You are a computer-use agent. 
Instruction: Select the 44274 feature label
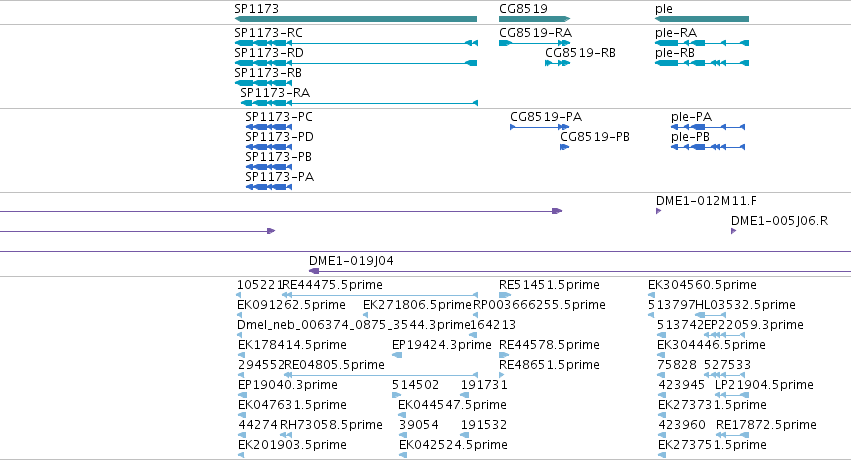[258, 425]
